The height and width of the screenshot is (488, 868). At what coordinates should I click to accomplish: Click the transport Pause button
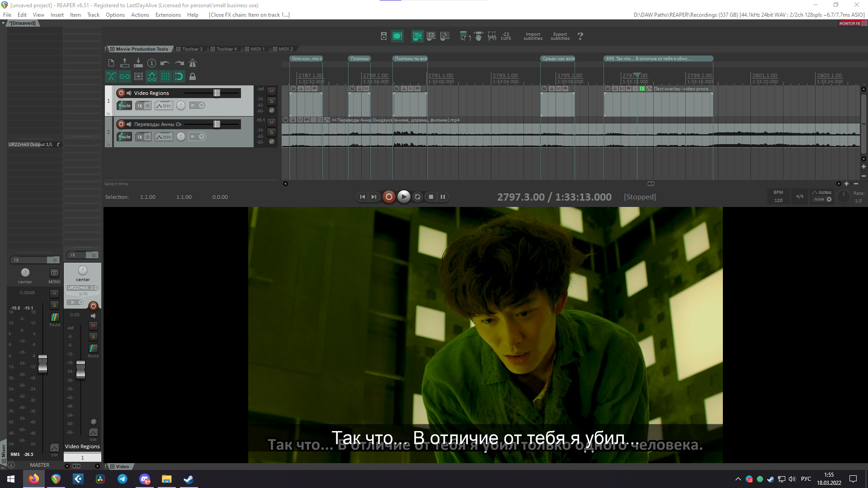pos(443,197)
